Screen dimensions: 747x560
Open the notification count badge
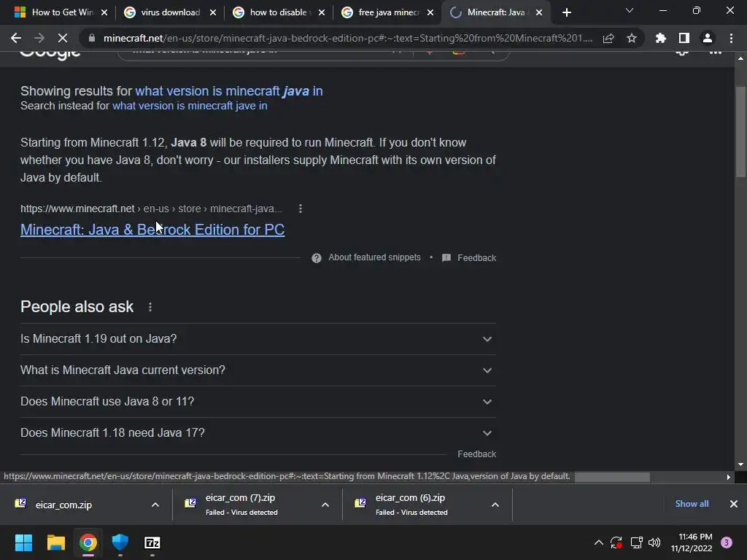click(727, 542)
